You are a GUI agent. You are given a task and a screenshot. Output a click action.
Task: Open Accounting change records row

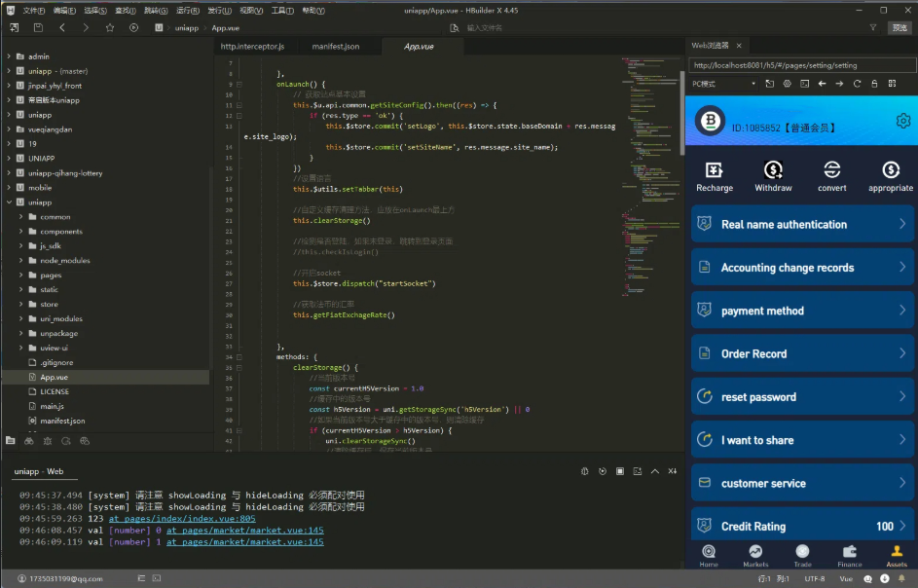[x=802, y=267]
